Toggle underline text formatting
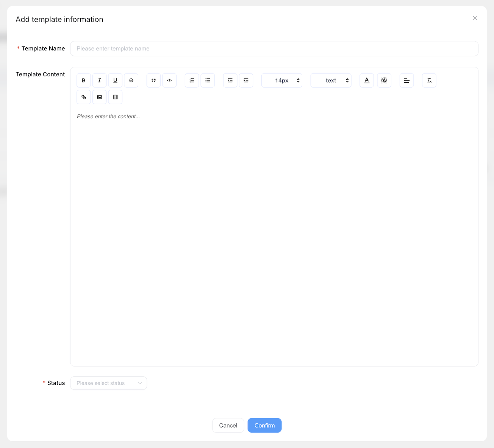The width and height of the screenshot is (494, 448). pos(115,80)
